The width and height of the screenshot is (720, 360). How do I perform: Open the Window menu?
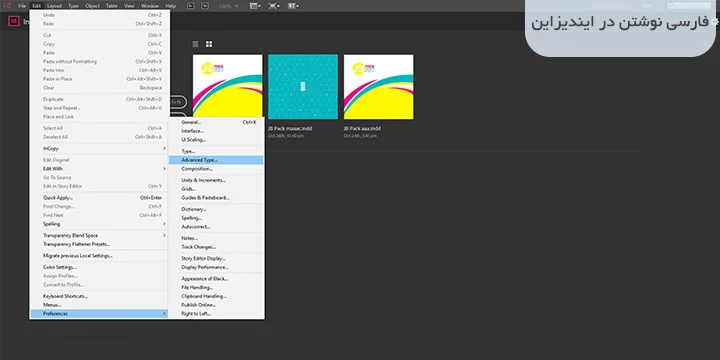coord(150,6)
